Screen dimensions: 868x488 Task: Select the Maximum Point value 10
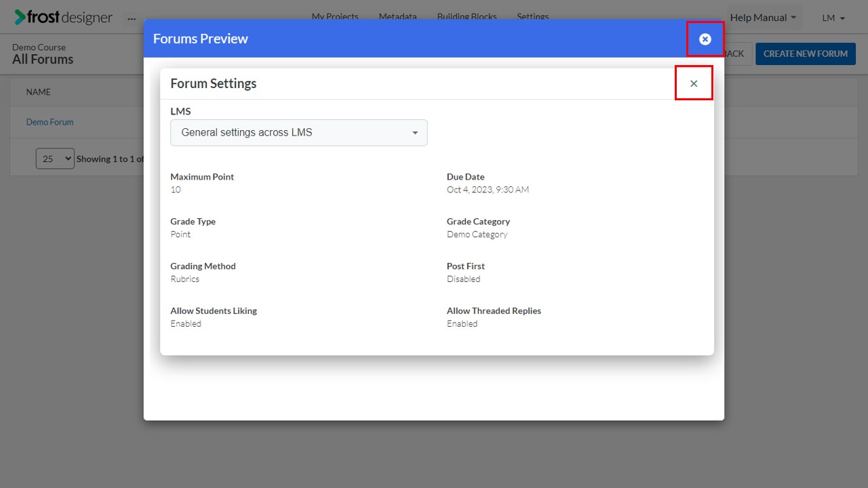[176, 190]
